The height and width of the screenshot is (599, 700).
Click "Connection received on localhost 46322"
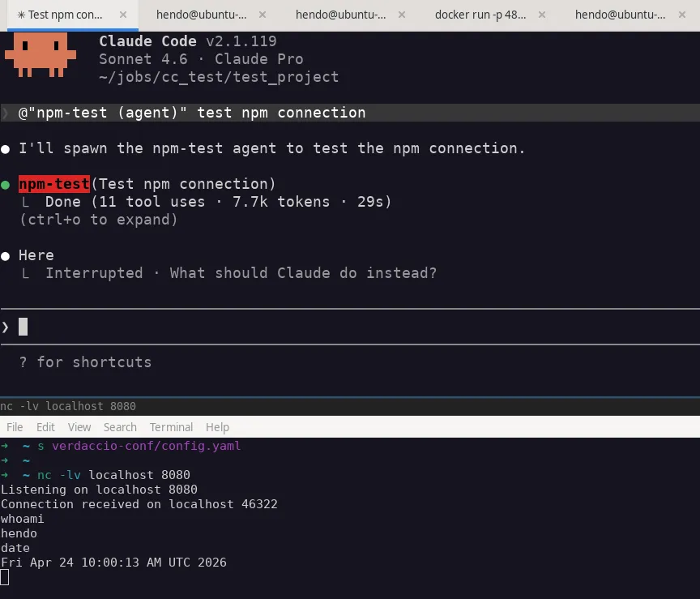coord(139,504)
